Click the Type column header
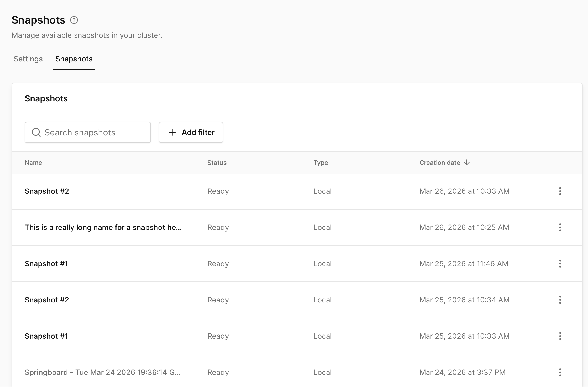This screenshot has width=588, height=387. (321, 163)
